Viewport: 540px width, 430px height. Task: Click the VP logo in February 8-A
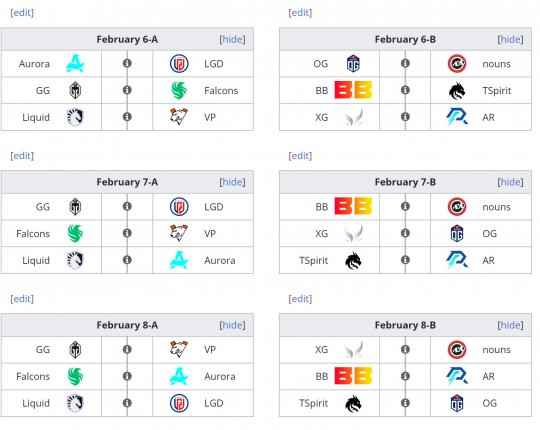(179, 349)
